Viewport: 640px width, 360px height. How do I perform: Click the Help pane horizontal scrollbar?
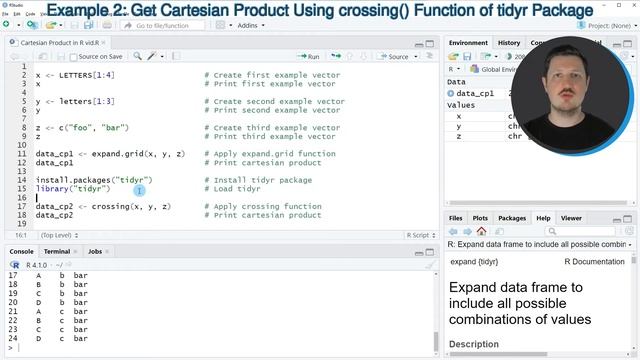coord(498,354)
